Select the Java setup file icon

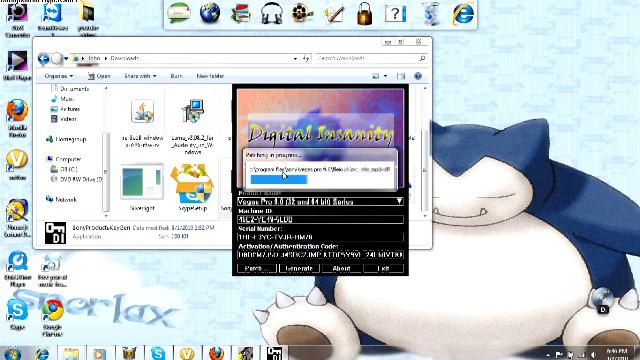tap(142, 123)
